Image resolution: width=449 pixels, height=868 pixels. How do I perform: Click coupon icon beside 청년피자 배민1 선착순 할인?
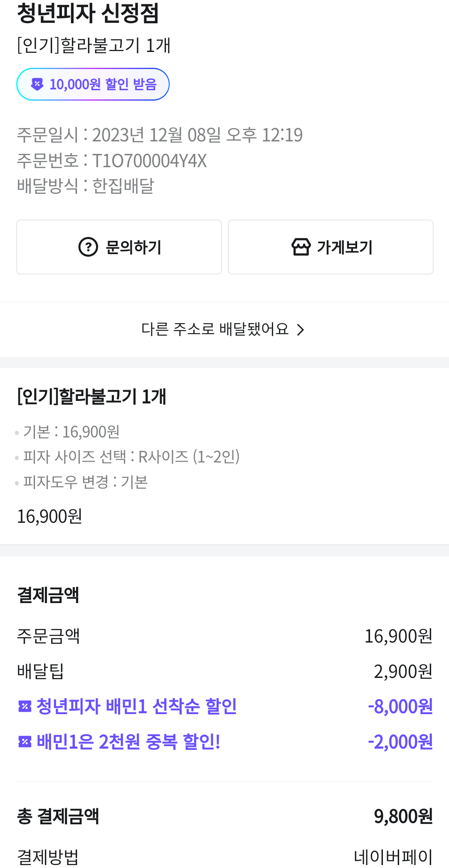pyautogui.click(x=25, y=706)
